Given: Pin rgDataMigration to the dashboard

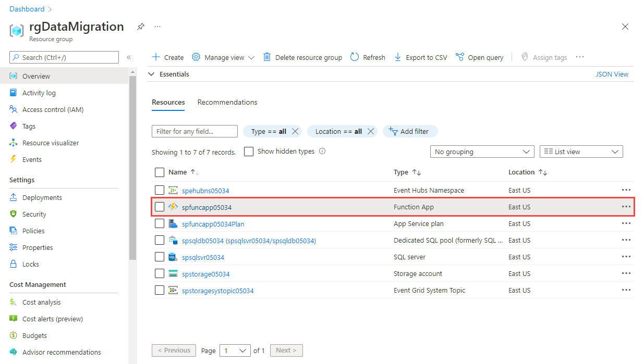Looking at the screenshot, I should pyautogui.click(x=140, y=27).
